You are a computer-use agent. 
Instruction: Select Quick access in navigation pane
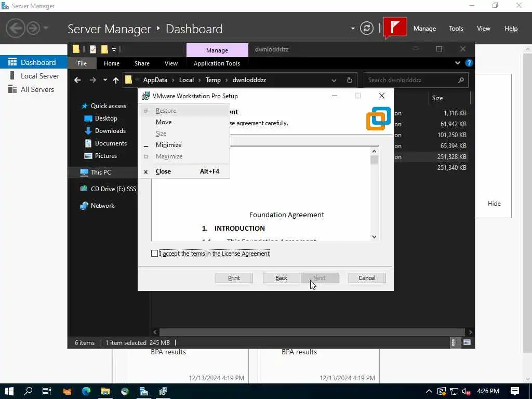[x=108, y=106]
